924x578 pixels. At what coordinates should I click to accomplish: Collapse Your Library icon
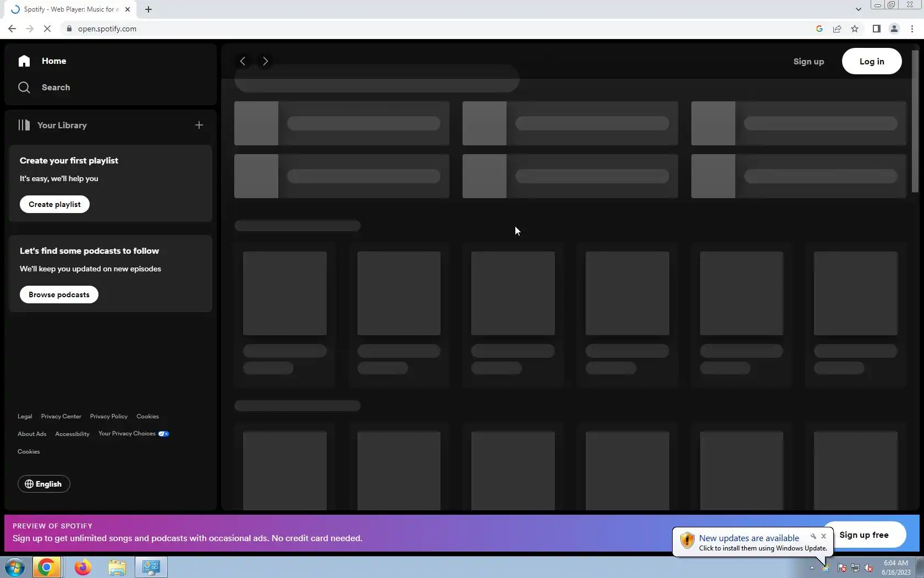24,125
